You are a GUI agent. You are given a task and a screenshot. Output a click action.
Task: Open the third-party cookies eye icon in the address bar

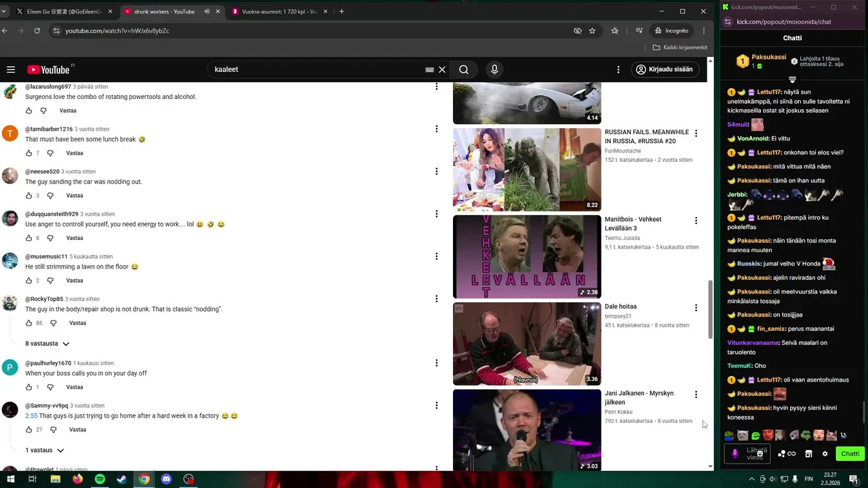pyautogui.click(x=578, y=30)
